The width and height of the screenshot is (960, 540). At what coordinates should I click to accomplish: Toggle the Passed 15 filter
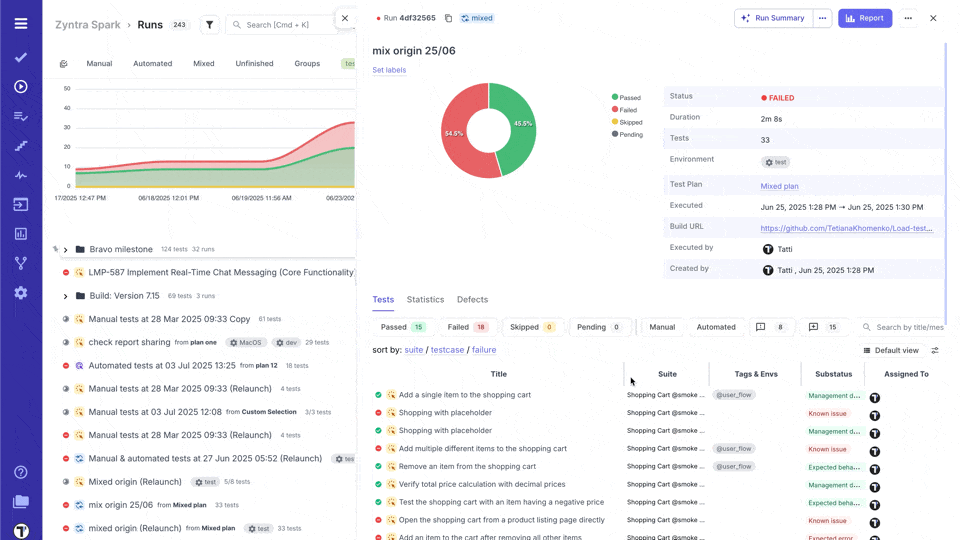click(x=403, y=327)
